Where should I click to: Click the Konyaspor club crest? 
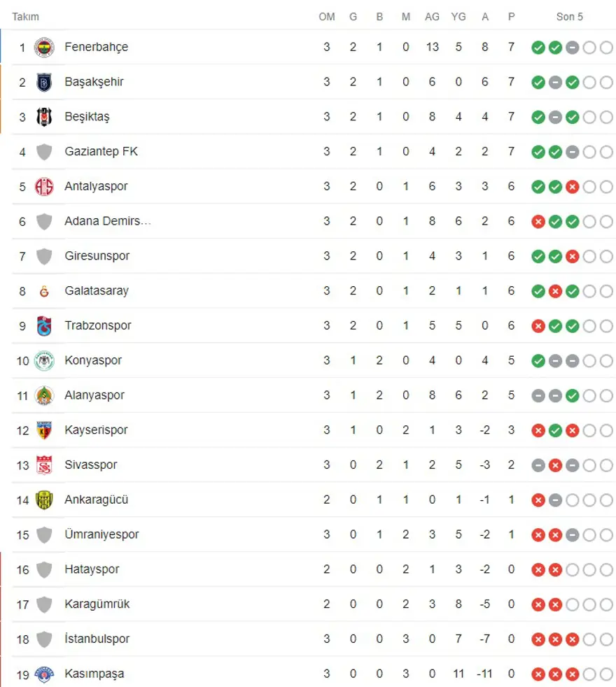44,360
